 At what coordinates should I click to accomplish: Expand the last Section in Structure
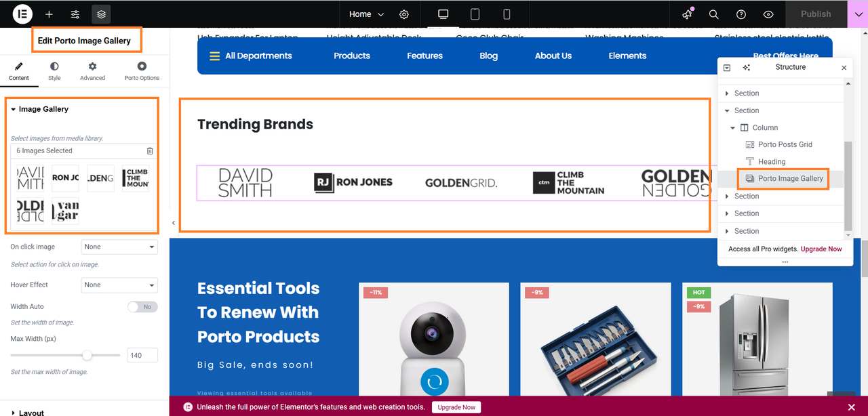pyautogui.click(x=728, y=231)
